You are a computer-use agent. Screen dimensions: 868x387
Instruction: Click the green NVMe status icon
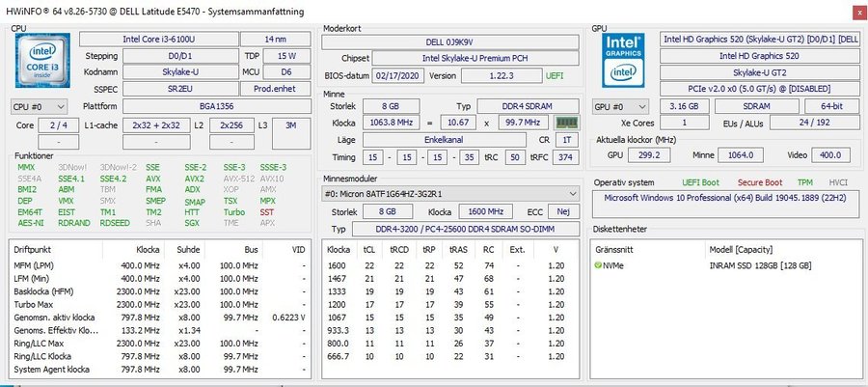[x=598, y=265]
